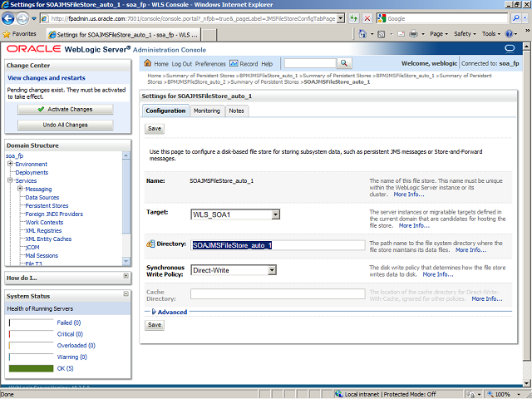The image size is (532, 399).
Task: Click the Activate Changes button
Action: 65,109
